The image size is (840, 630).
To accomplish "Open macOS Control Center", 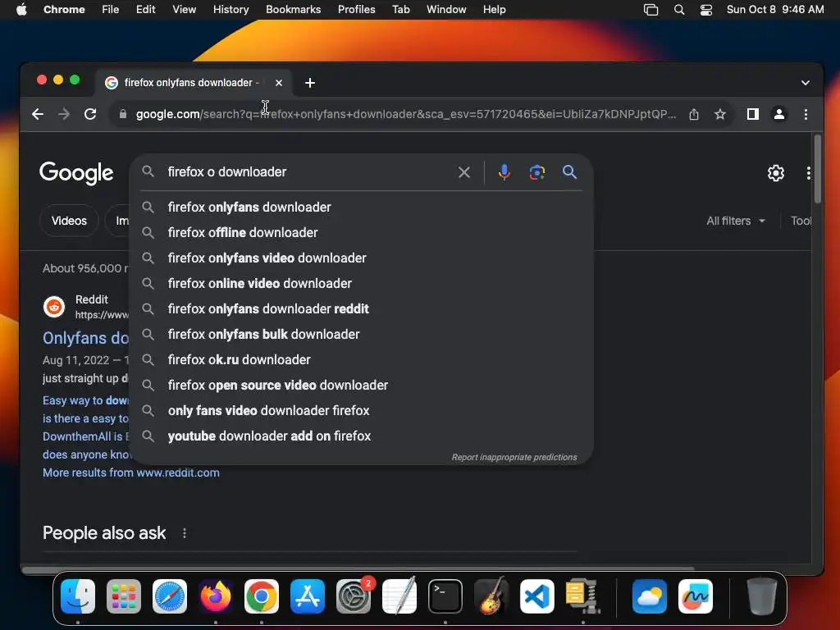I will pos(706,10).
